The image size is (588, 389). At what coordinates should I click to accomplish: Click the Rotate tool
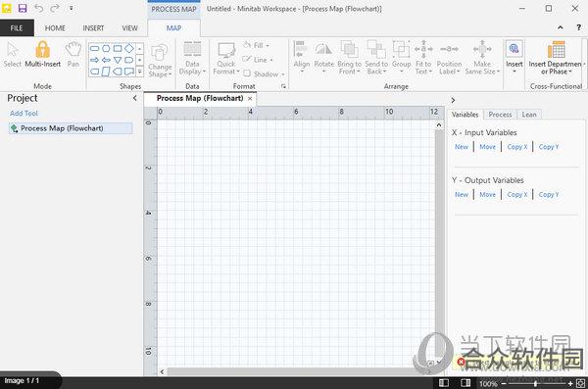point(324,58)
